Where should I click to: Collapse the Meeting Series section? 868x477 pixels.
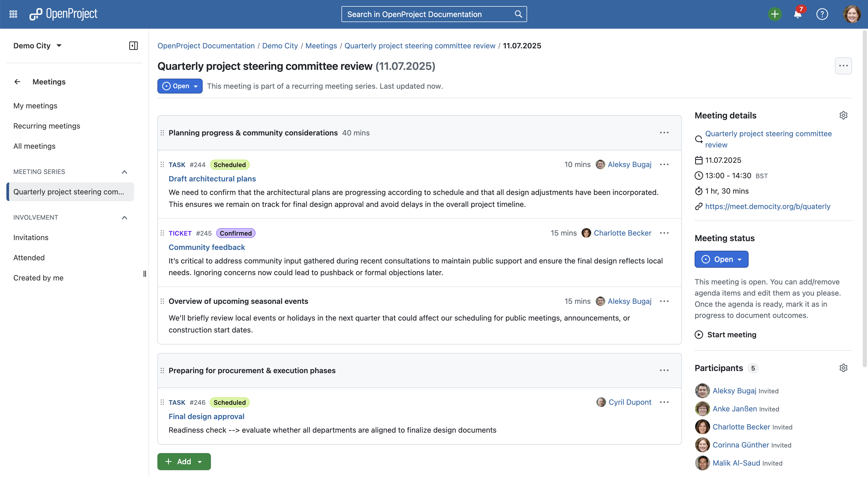[x=124, y=172]
